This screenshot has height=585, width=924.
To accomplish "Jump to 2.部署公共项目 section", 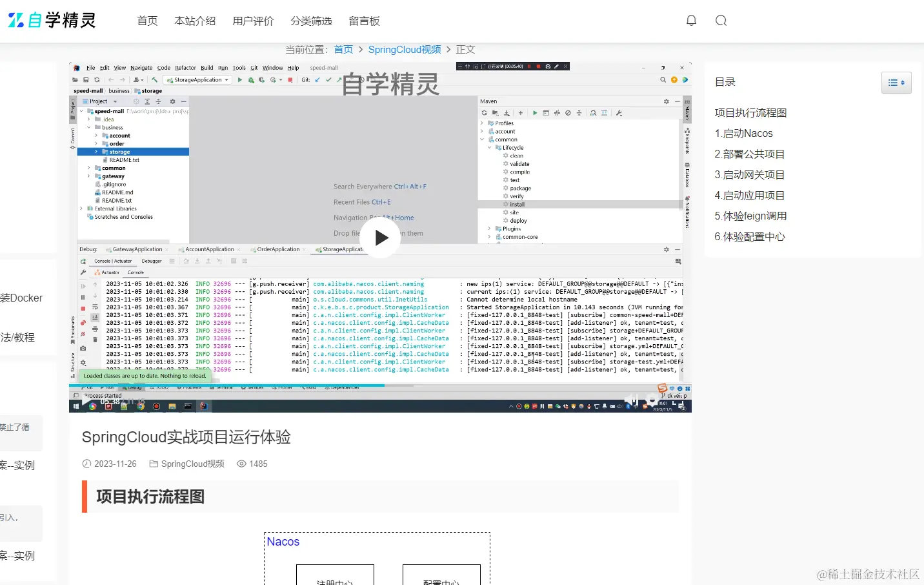I will click(749, 154).
